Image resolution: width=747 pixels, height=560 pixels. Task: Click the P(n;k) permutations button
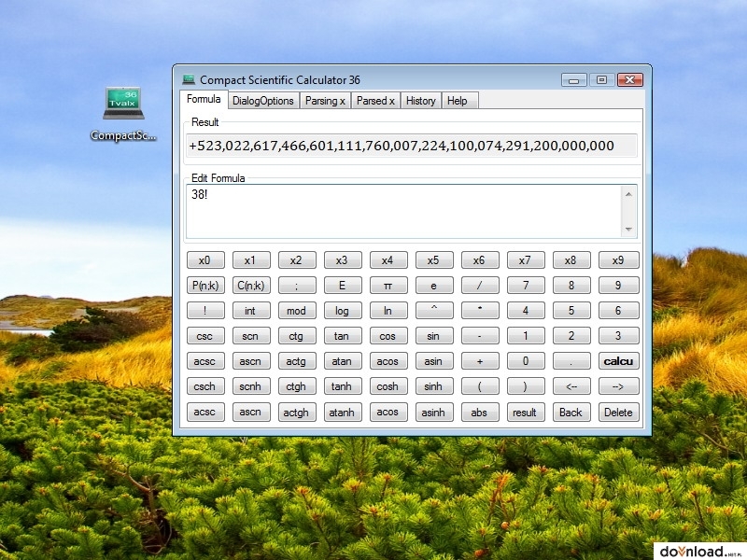click(205, 286)
